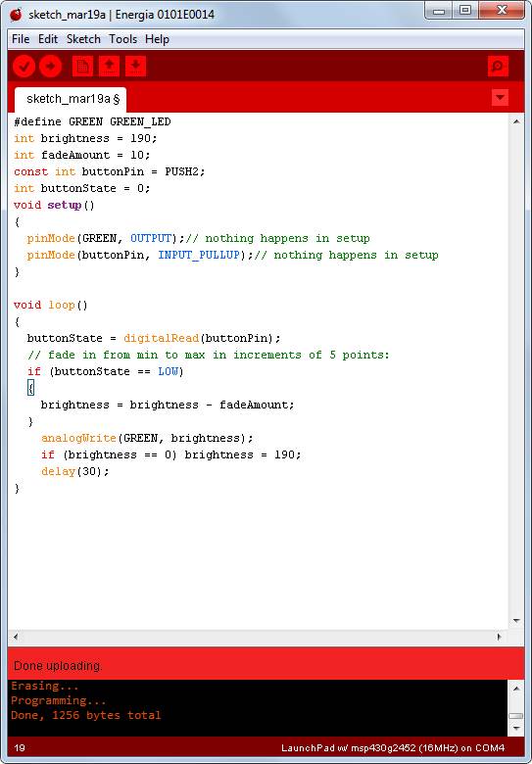Screen dimensions: 532x764
Task: Click the 'if (brightness == 0)' line
Action: (171, 454)
